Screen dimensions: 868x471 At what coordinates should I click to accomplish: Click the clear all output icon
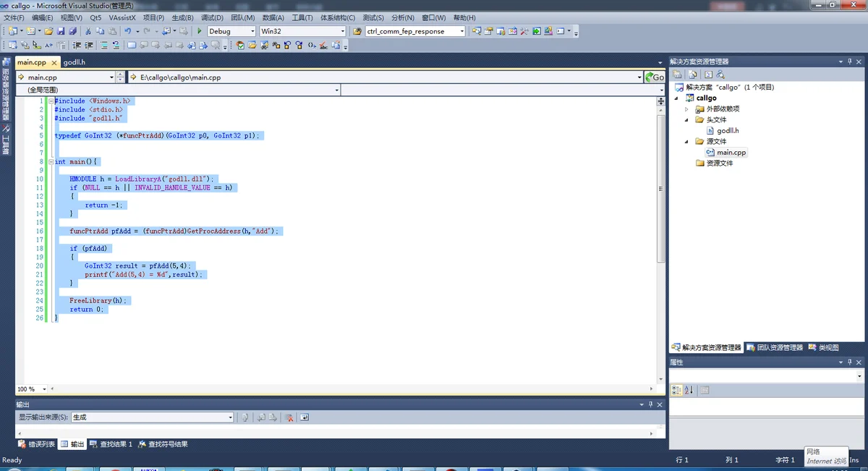click(289, 417)
